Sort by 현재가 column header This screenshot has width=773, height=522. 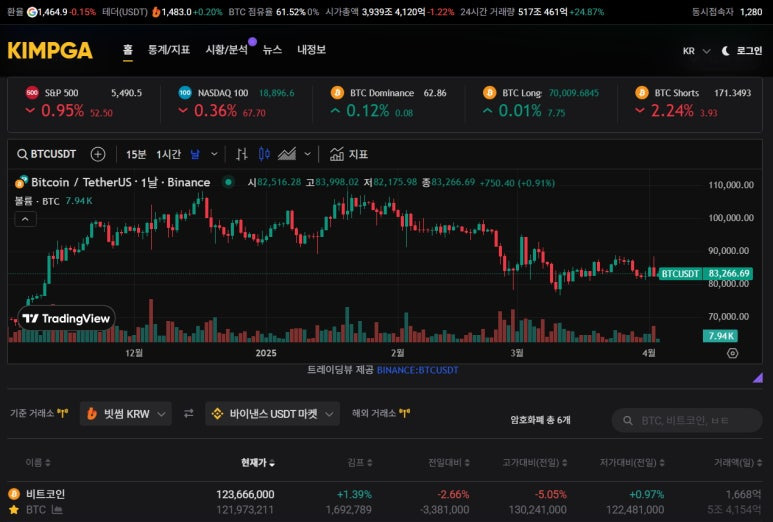tap(258, 462)
